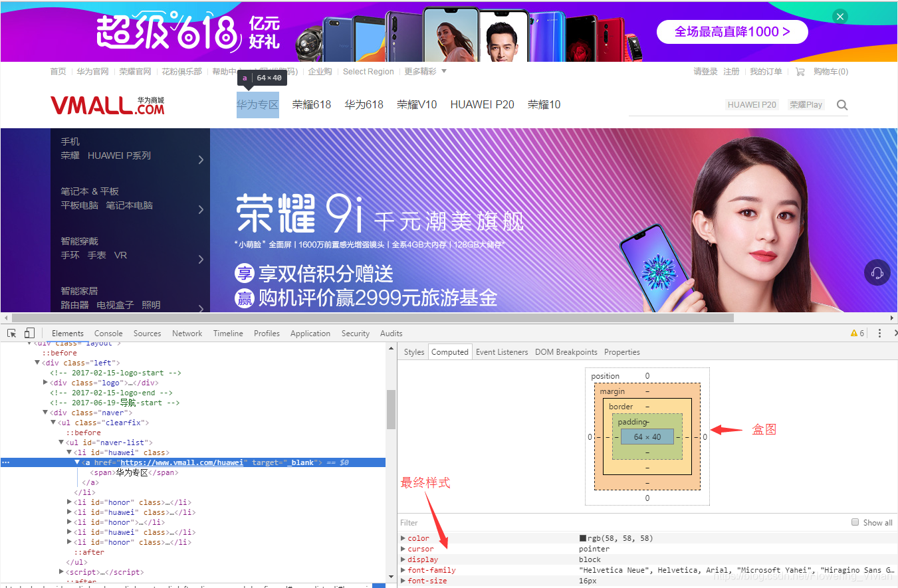Click the shopping cart icon
Viewport: 898px width, 588px height.
pyautogui.click(x=800, y=72)
